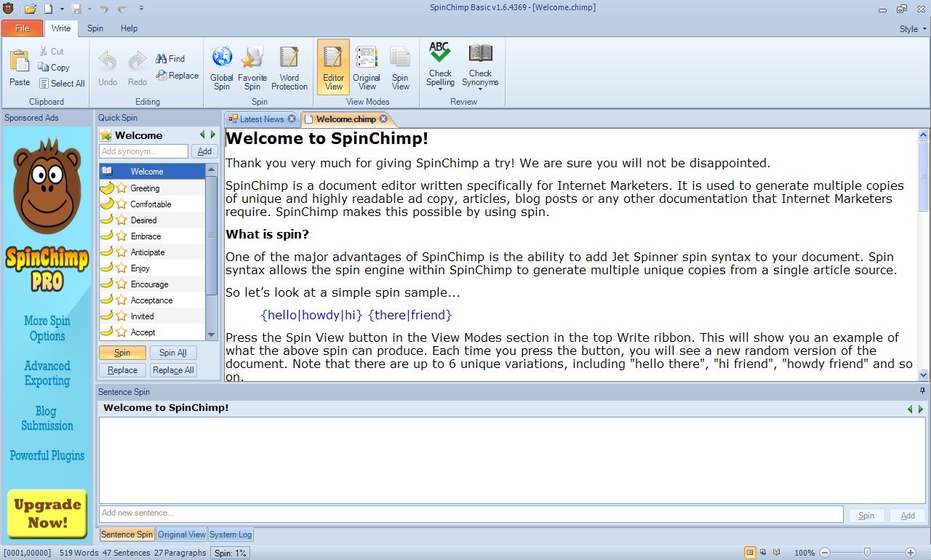Click Select All in Clipboard group
This screenshot has height=560, width=931.
tap(62, 84)
